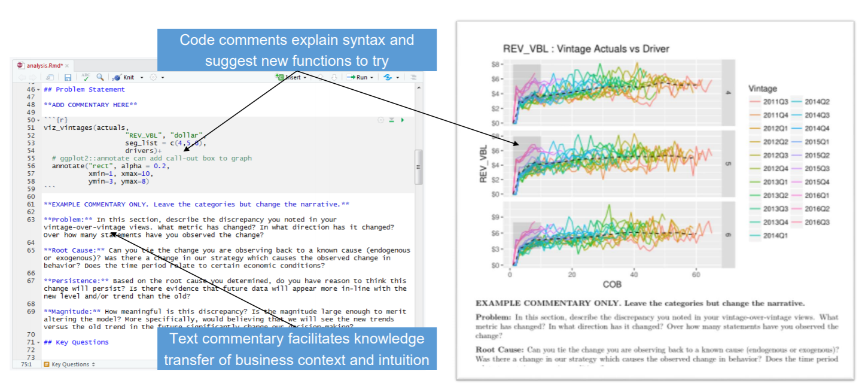This screenshot has height=389, width=868.
Task: Open chunk options gear in code chunk
Action: click(x=380, y=120)
